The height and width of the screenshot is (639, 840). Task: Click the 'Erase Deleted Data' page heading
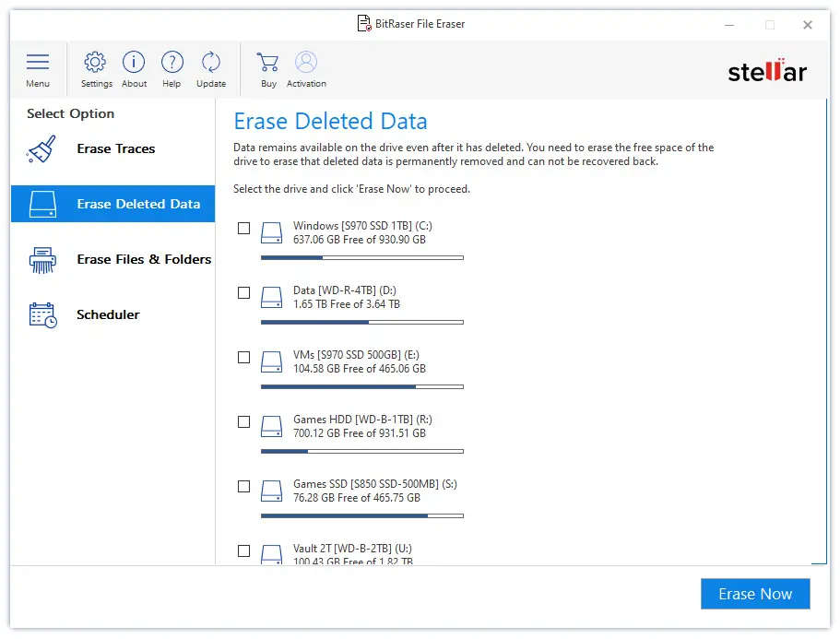(330, 121)
